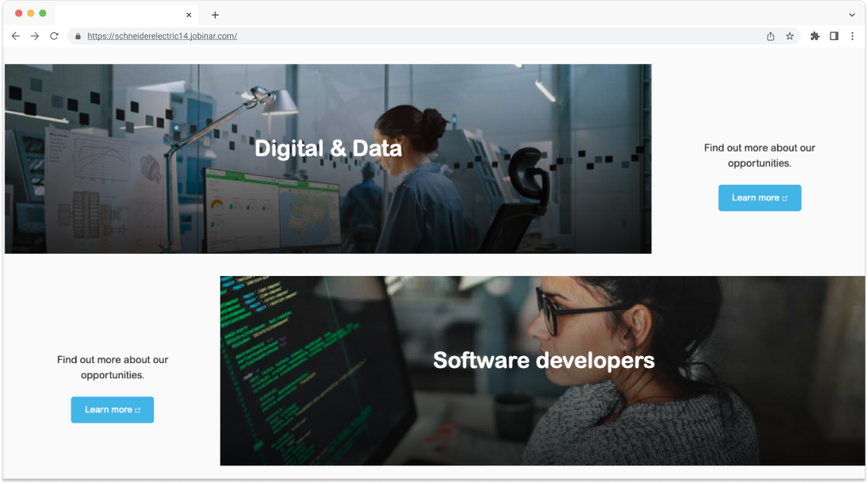868x484 pixels.
Task: Click Learn more beside Software developers
Action: pyautogui.click(x=112, y=410)
